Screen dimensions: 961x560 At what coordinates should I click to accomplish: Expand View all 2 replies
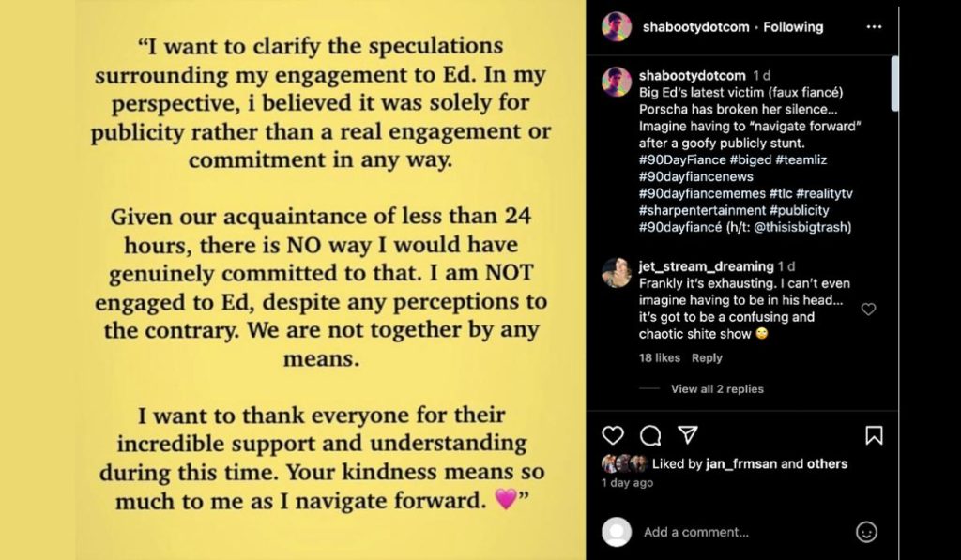click(717, 388)
